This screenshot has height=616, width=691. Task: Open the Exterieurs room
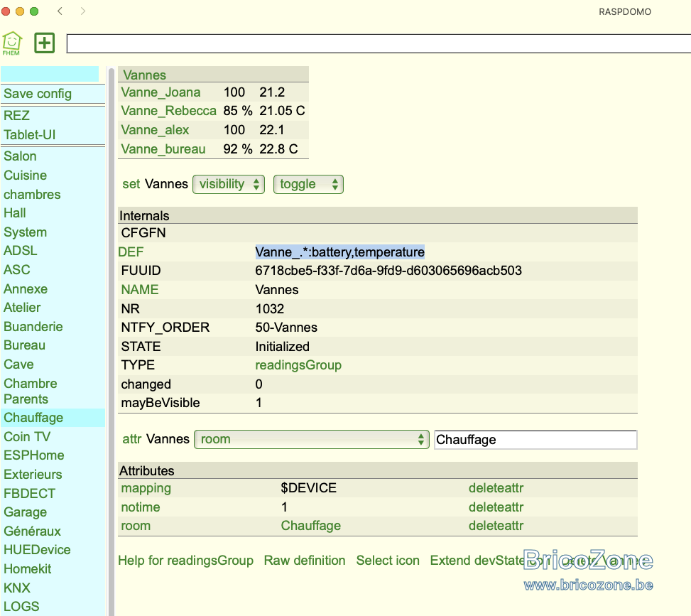(33, 475)
